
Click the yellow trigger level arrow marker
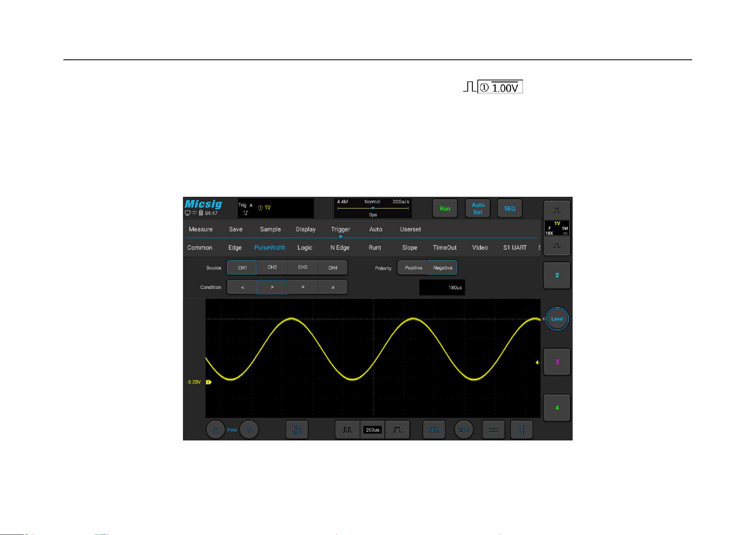point(538,362)
